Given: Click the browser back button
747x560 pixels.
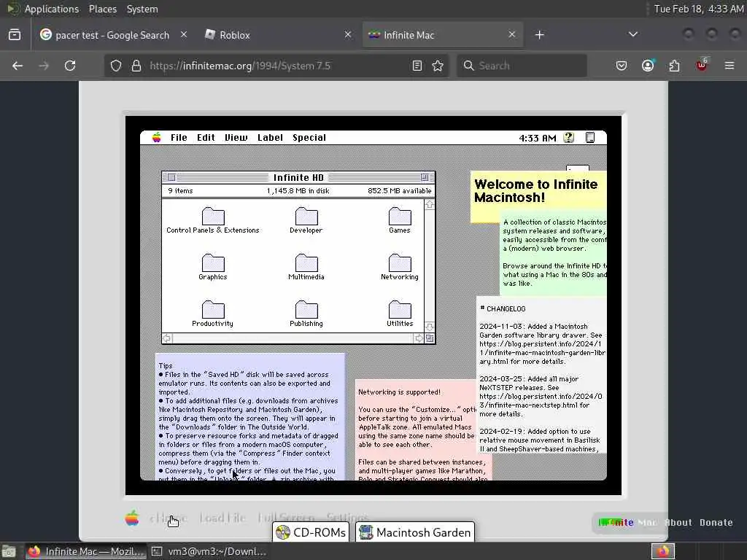Looking at the screenshot, I should (18, 66).
